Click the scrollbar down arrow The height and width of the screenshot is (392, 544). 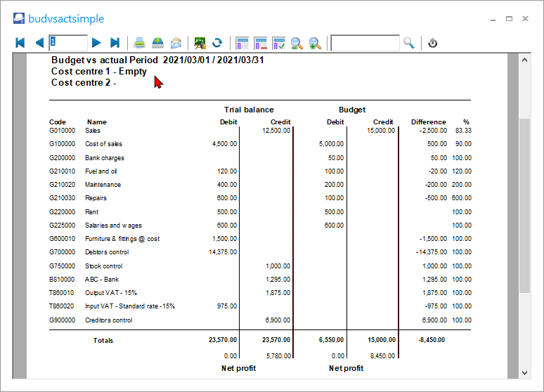[524, 372]
